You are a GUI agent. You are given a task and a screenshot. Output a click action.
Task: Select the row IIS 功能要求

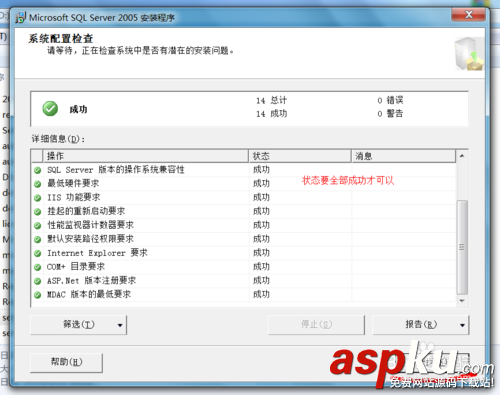tap(243, 198)
